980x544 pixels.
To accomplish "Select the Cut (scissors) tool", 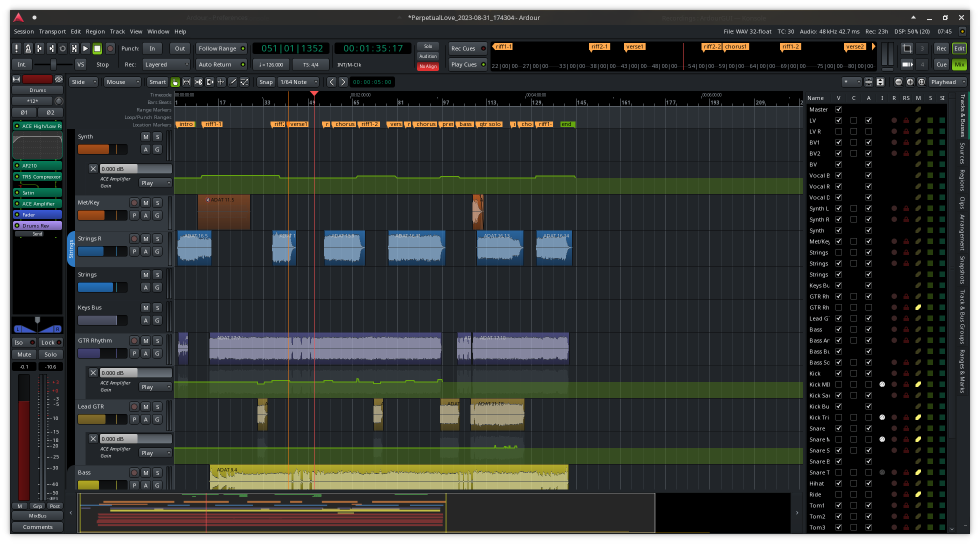I will click(x=198, y=82).
